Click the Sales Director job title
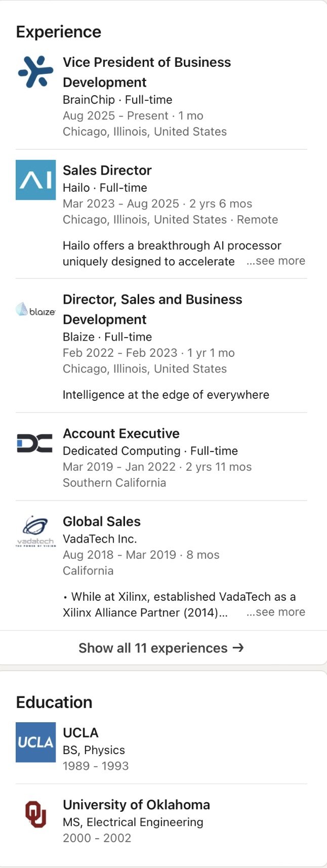This screenshot has width=327, height=868. click(107, 170)
